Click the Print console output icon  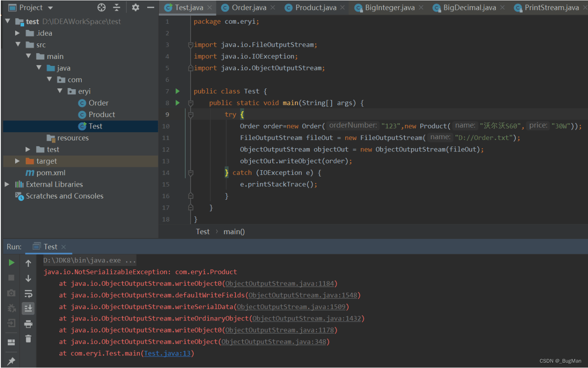click(x=28, y=324)
